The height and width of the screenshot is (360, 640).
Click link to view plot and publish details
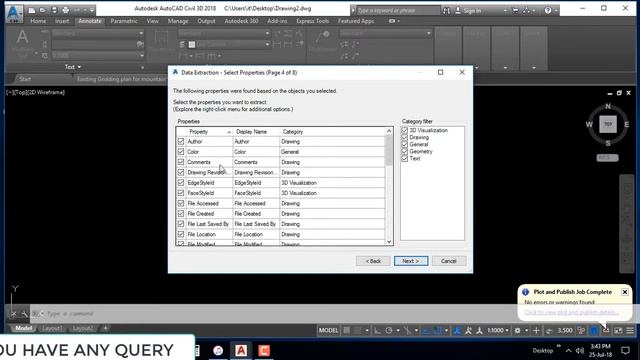point(571,312)
